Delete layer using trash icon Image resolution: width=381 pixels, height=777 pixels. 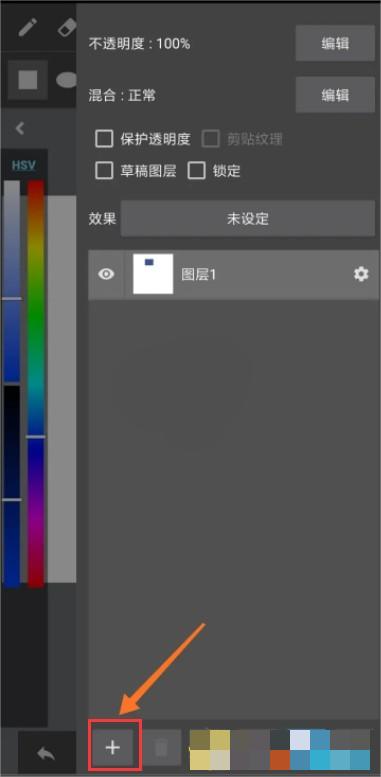pyautogui.click(x=162, y=747)
